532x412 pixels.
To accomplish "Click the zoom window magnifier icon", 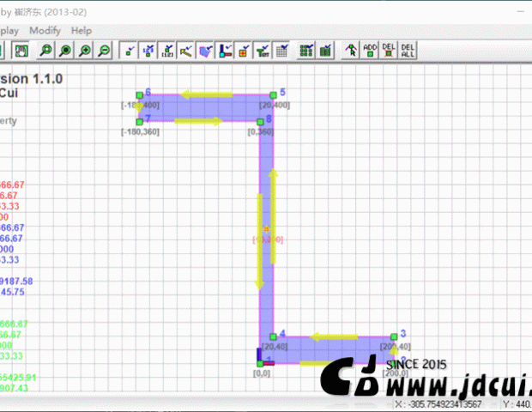I will pos(46,51).
